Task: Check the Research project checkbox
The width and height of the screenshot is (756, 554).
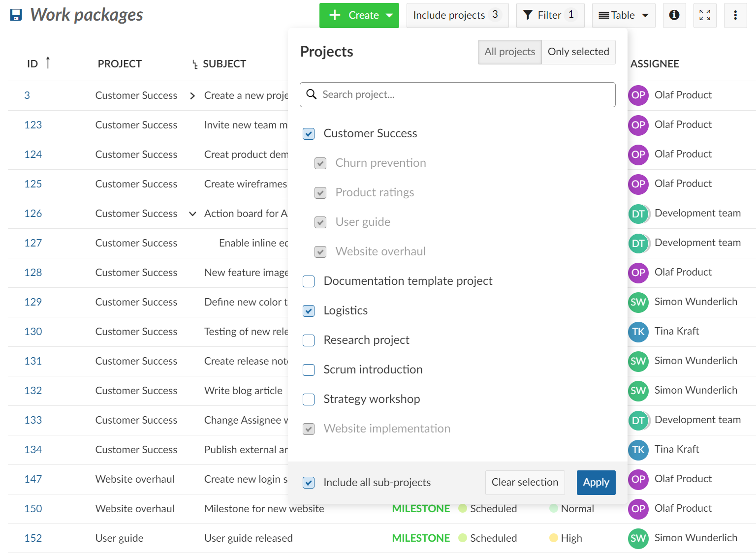Action: (x=309, y=340)
